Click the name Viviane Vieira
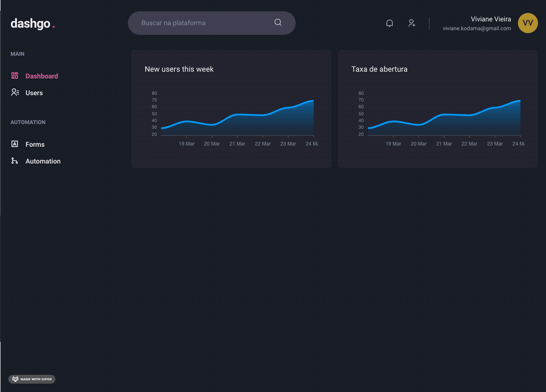Image resolution: width=546 pixels, height=392 pixels. (491, 19)
